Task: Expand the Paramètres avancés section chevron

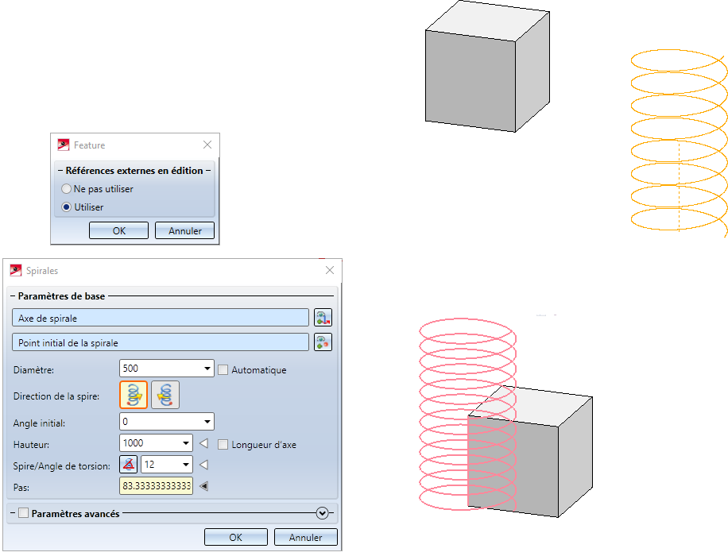Action: pos(322,513)
